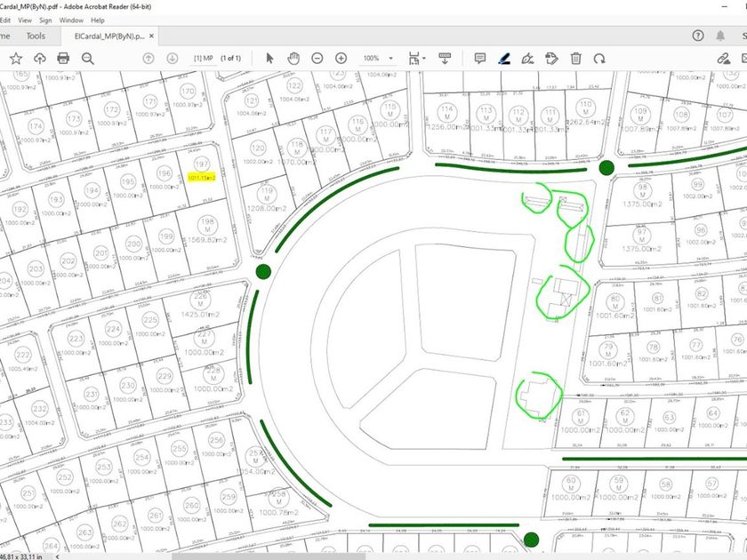Select the highlight text pen tool
Image resolution: width=747 pixels, height=560 pixels.
[503, 58]
